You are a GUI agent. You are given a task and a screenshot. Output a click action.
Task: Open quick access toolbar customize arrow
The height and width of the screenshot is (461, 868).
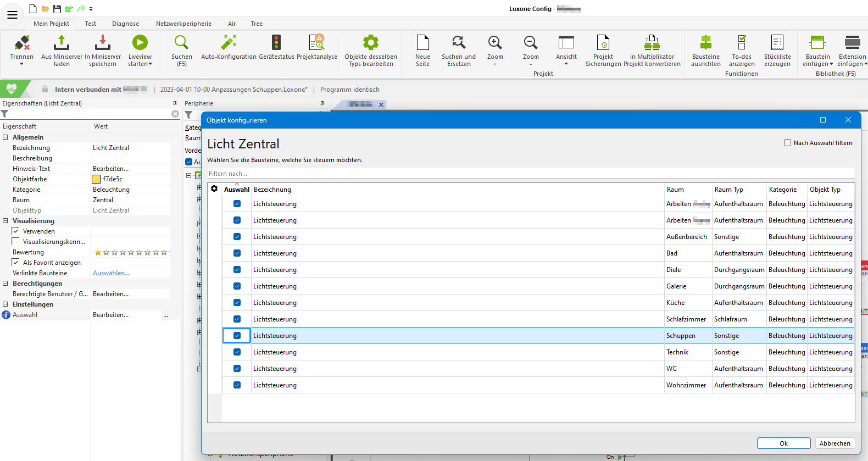(x=91, y=9)
